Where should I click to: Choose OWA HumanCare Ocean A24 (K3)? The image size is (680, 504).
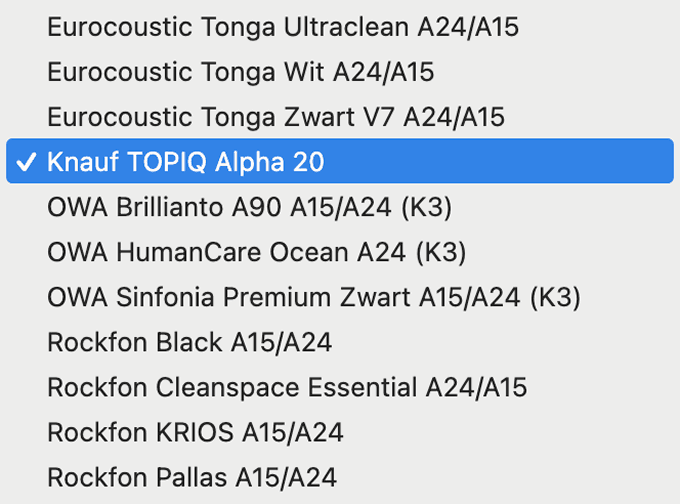point(257,252)
